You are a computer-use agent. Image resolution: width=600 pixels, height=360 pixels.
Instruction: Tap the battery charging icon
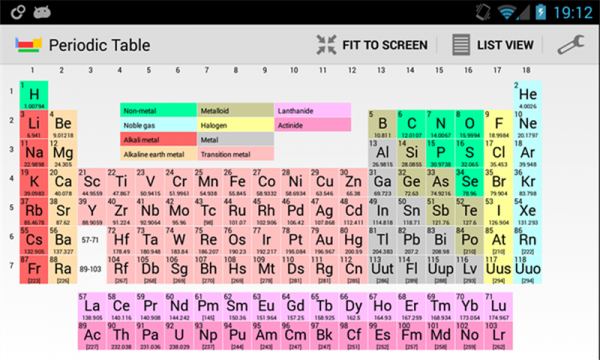(x=540, y=12)
